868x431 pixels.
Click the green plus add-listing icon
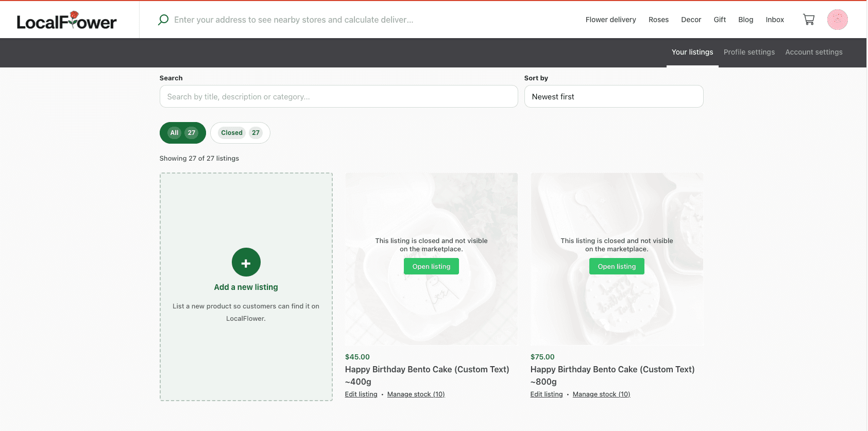pos(246,262)
